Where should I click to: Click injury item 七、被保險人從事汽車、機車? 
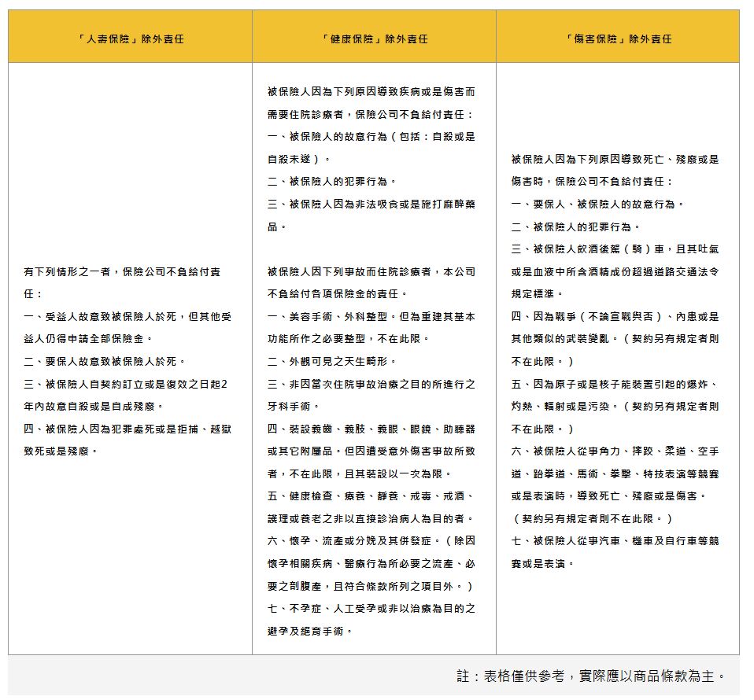615,541
